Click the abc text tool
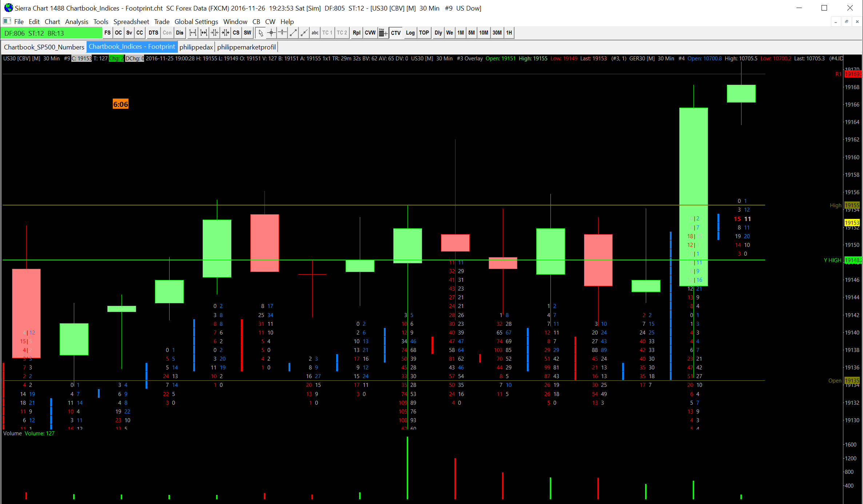 [315, 33]
